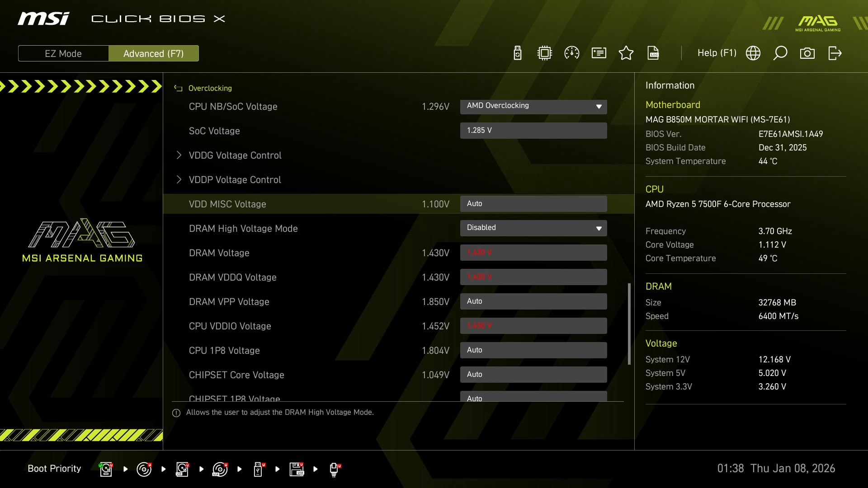Go back using the Overclocking return arrow
868x488 pixels.
[x=178, y=89]
